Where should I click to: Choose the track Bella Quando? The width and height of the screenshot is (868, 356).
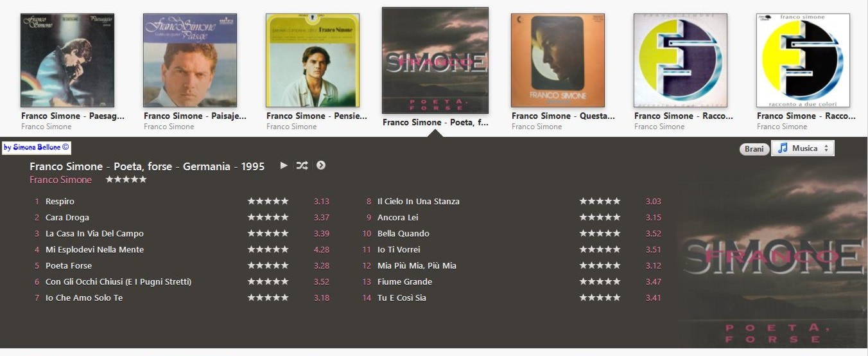pyautogui.click(x=403, y=233)
